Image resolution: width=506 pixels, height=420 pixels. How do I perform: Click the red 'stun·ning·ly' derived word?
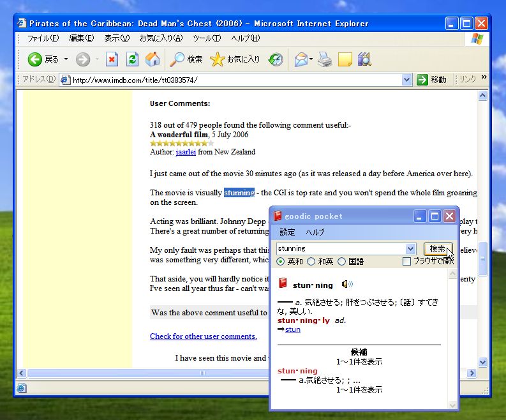[303, 320]
